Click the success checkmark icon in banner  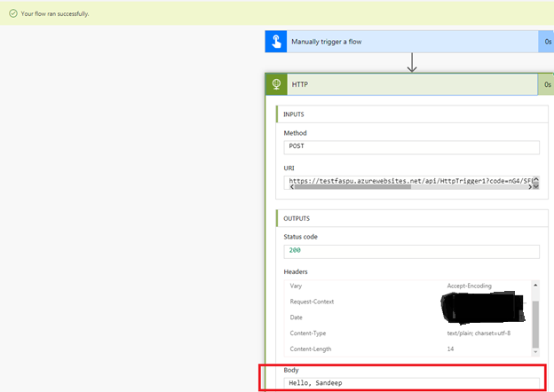(x=13, y=13)
